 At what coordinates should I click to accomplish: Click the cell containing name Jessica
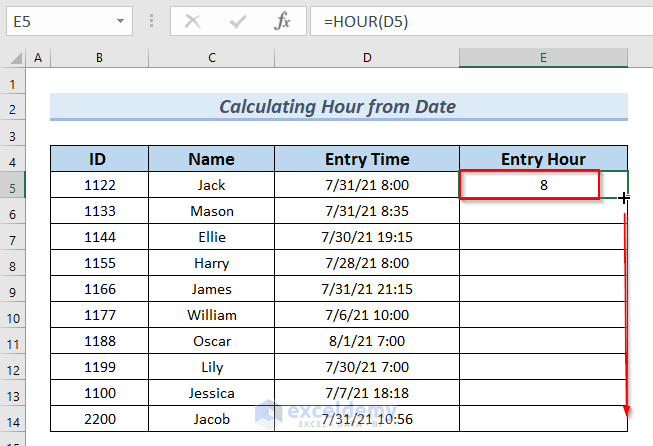[212, 393]
